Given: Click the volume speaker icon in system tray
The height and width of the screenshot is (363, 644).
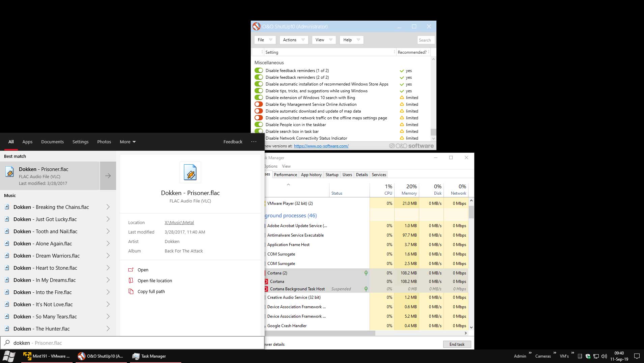Looking at the screenshot, I should click(604, 356).
